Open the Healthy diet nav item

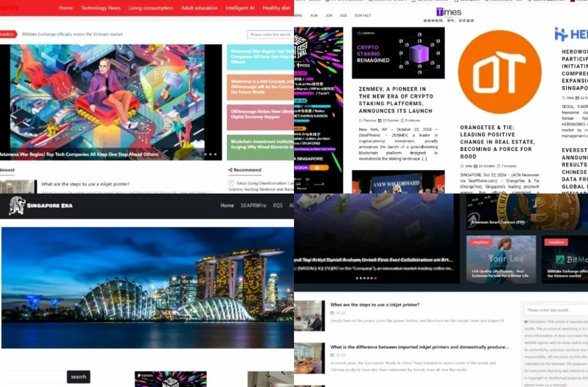click(276, 8)
